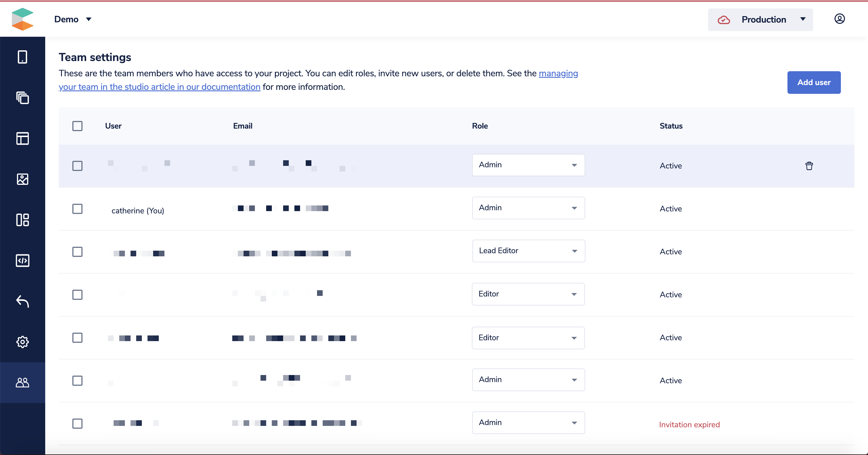Expand the Production environment dropdown
This screenshot has height=455, width=868.
760,19
